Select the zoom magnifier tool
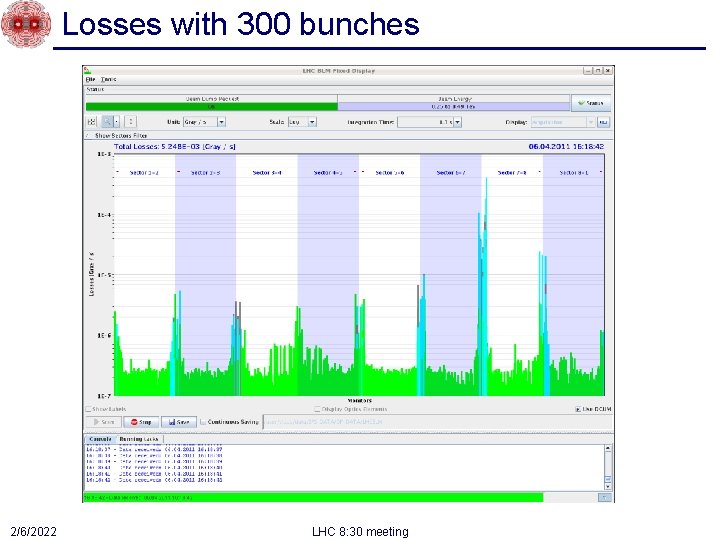Screen dimensions: 720x540 [x=107, y=122]
